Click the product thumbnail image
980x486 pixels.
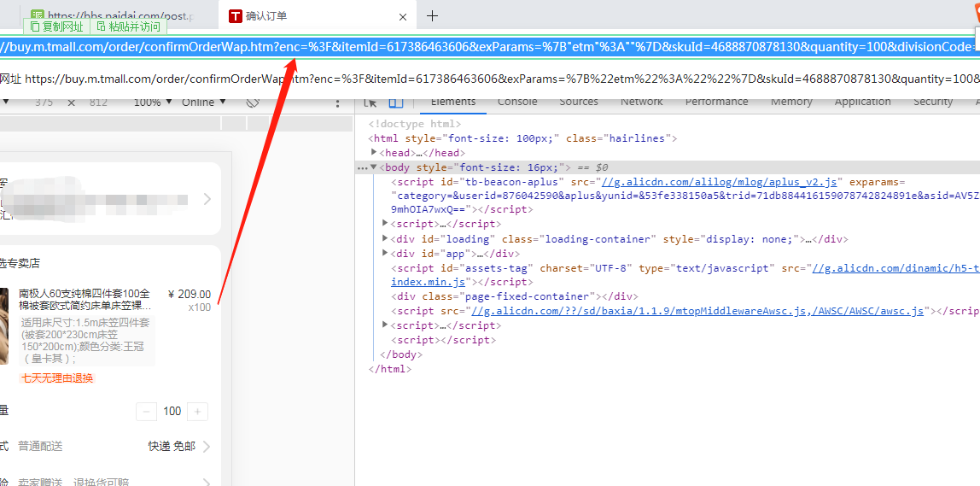coord(3,326)
